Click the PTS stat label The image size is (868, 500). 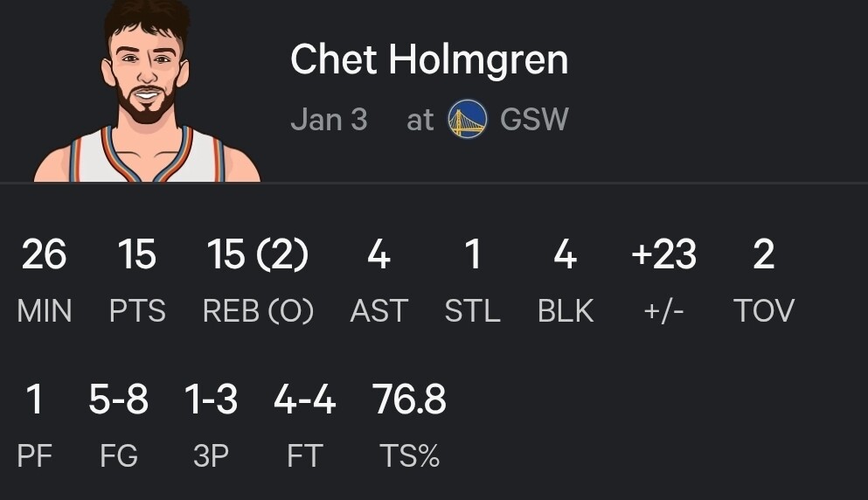coord(137,310)
